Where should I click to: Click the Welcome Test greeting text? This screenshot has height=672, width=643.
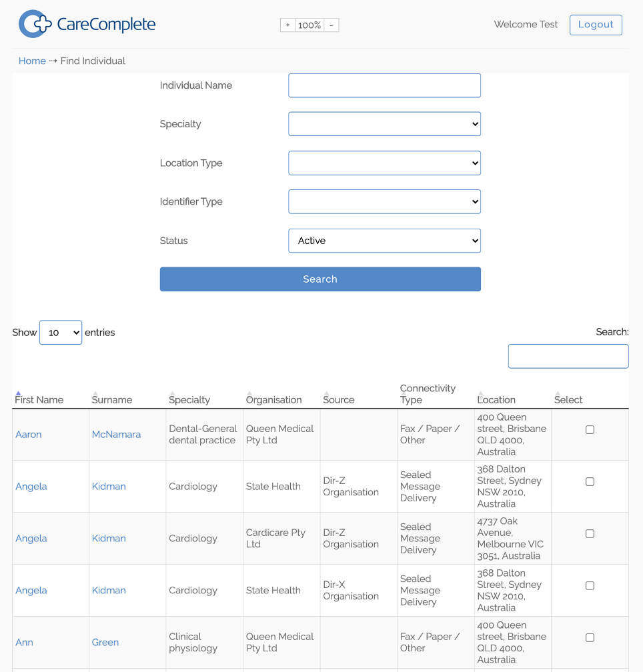click(x=526, y=25)
